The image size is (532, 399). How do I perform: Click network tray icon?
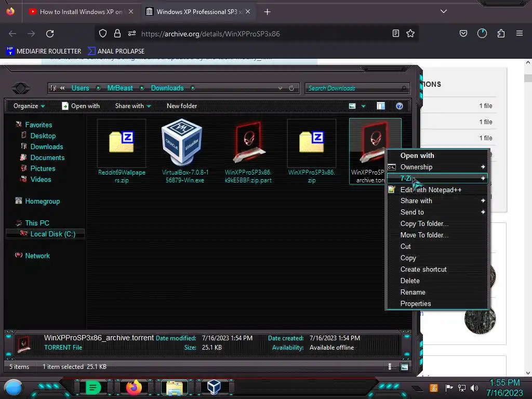pyautogui.click(x=462, y=388)
